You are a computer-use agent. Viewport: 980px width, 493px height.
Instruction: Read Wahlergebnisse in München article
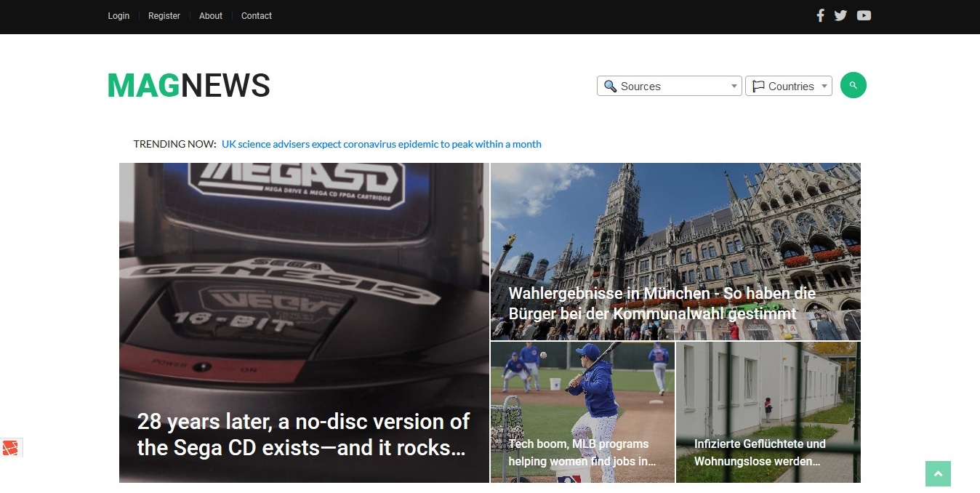662,303
